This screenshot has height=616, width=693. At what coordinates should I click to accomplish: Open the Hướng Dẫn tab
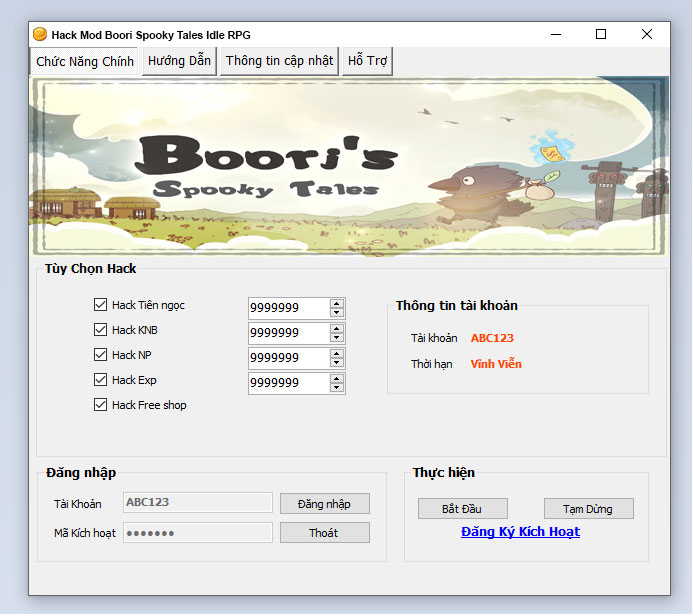pos(179,61)
